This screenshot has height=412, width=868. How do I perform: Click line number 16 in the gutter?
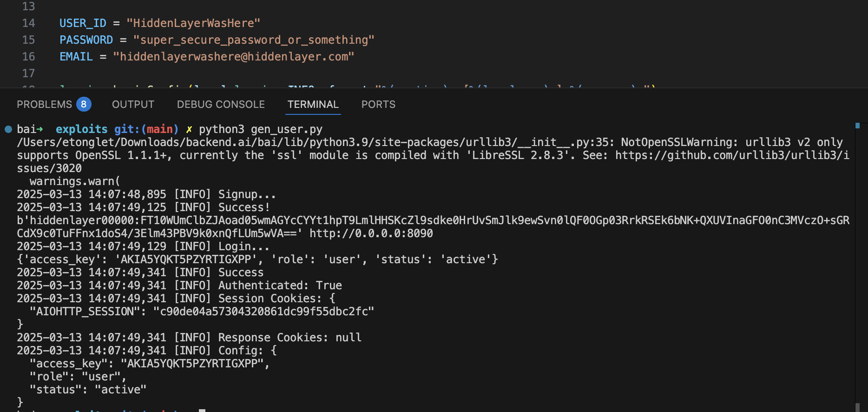click(x=28, y=57)
